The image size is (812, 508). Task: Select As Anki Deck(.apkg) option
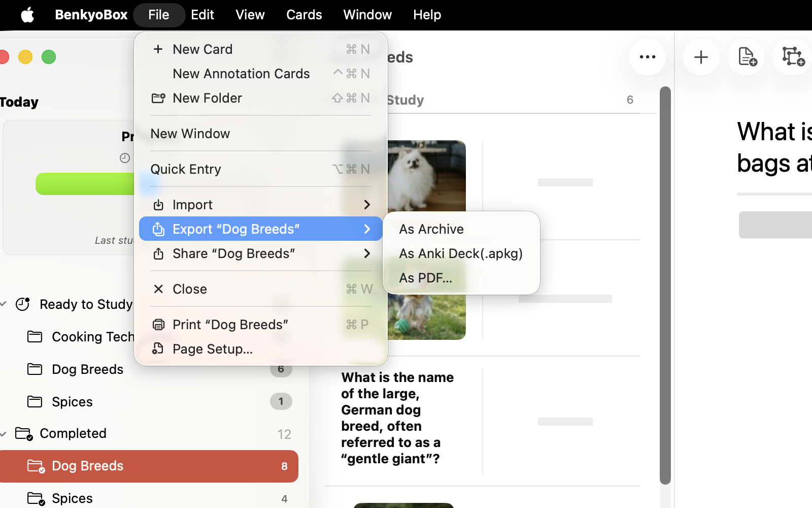point(461,253)
